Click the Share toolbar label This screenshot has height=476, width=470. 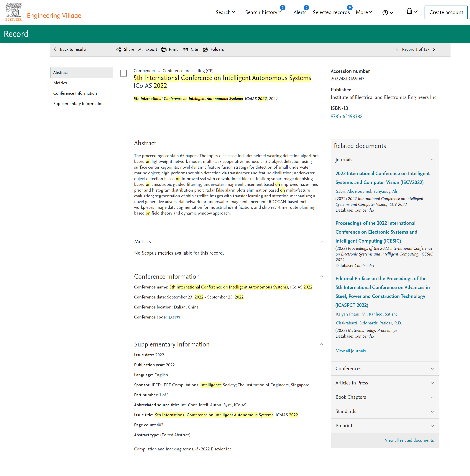point(129,49)
